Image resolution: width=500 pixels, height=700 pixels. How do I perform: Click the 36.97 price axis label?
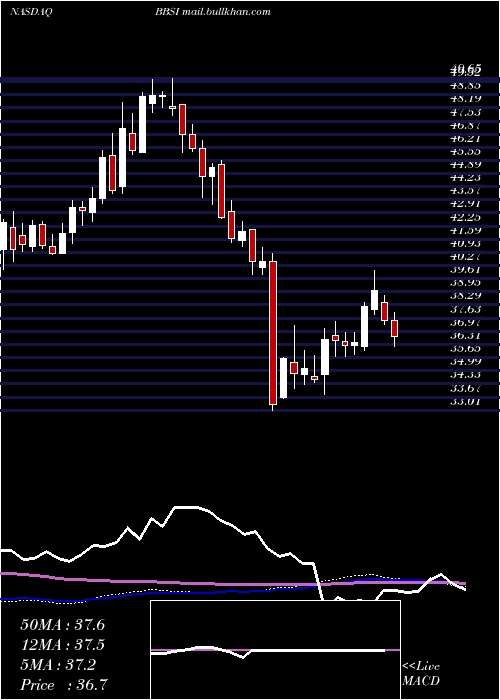tap(465, 322)
